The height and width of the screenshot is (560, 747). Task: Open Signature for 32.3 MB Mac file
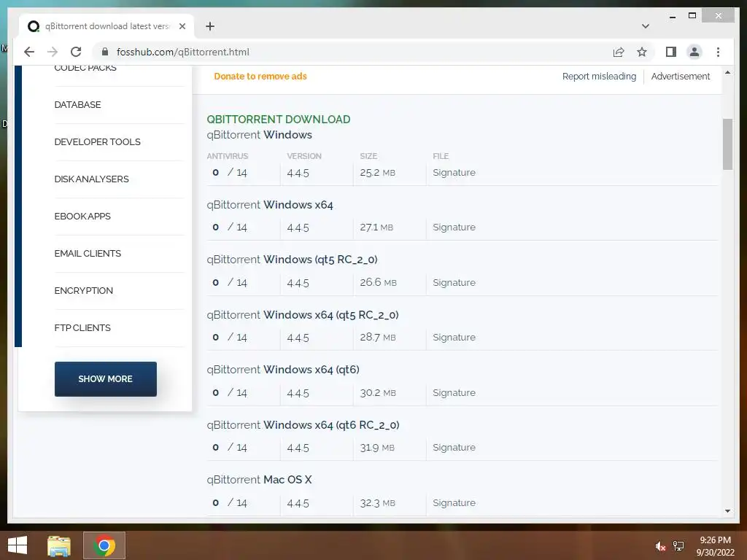pyautogui.click(x=454, y=503)
